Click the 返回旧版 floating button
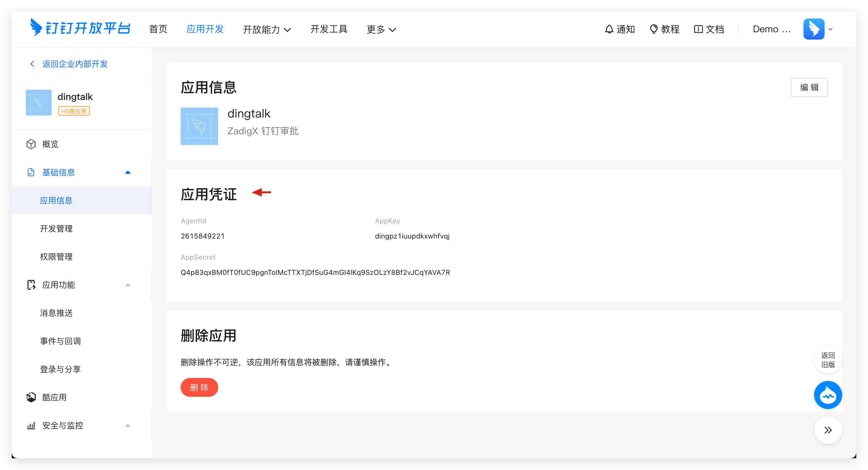Image resolution: width=868 pixels, height=470 pixels. click(x=828, y=360)
